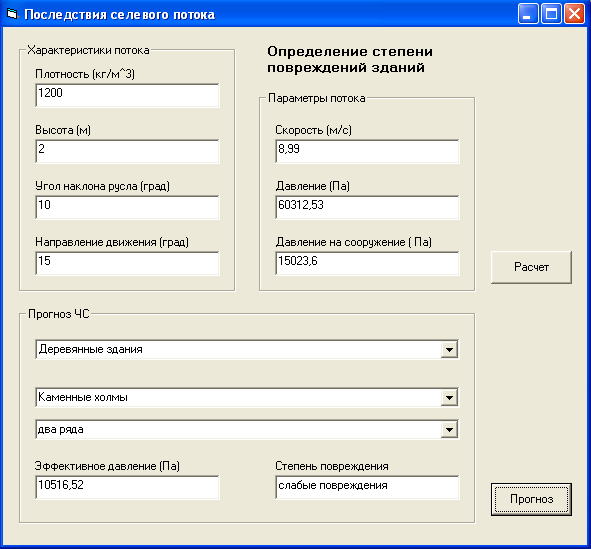Select the Скорость (м/с) field
The image size is (591, 549).
(x=367, y=151)
